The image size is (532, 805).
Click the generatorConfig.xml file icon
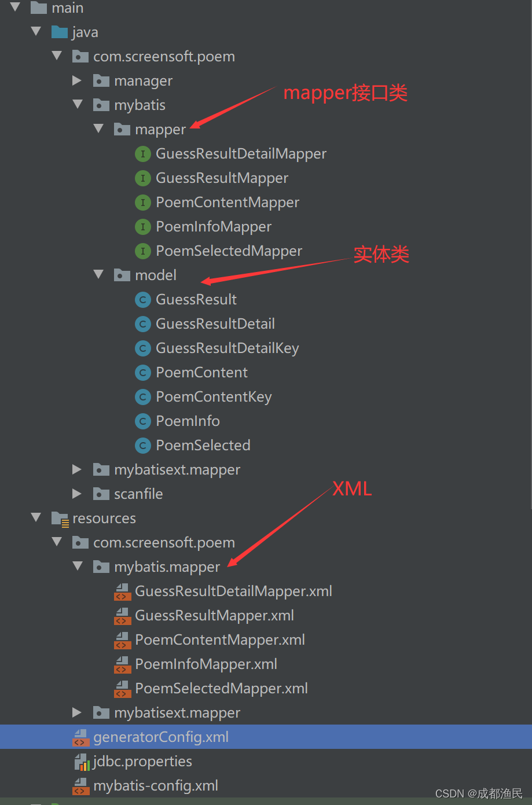point(80,737)
